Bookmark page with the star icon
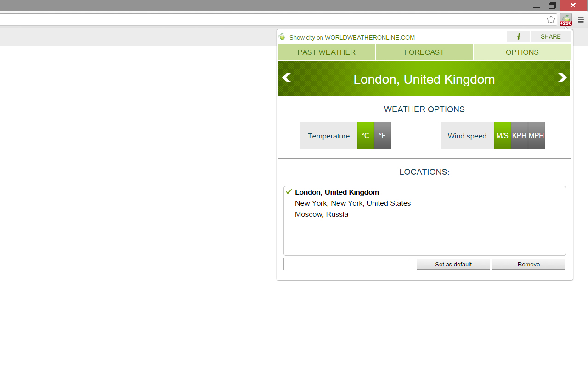 click(x=551, y=20)
